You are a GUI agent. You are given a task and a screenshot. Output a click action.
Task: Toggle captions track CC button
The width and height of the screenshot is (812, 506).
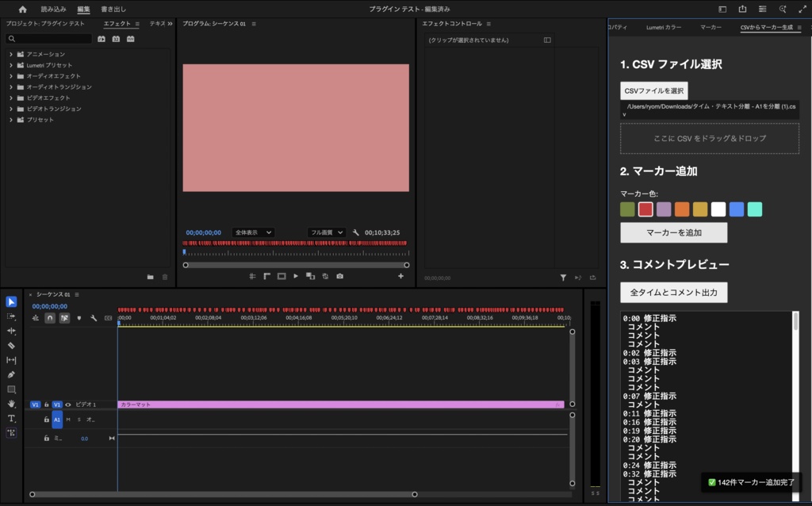point(108,318)
